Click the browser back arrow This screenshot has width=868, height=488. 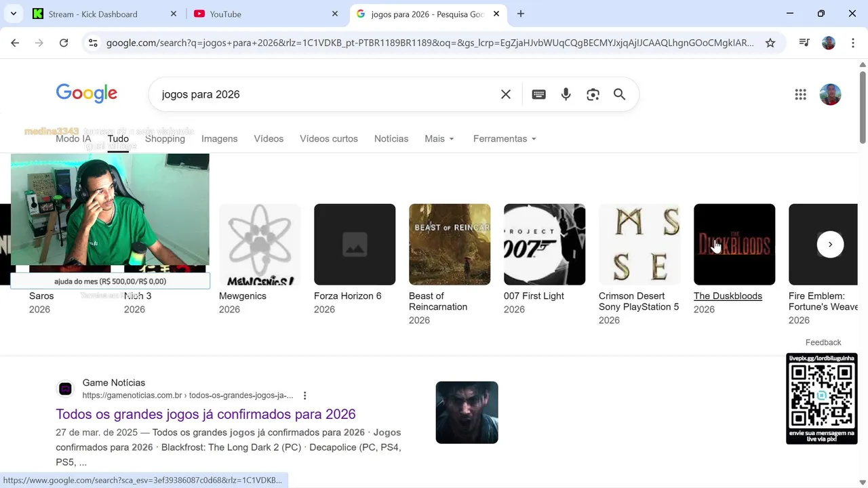coord(15,43)
